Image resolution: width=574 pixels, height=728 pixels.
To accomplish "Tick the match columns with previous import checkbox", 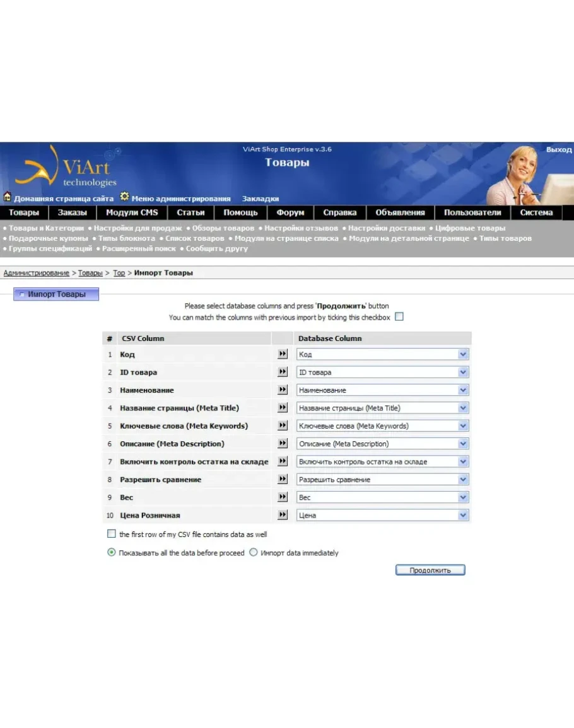I will click(x=399, y=317).
